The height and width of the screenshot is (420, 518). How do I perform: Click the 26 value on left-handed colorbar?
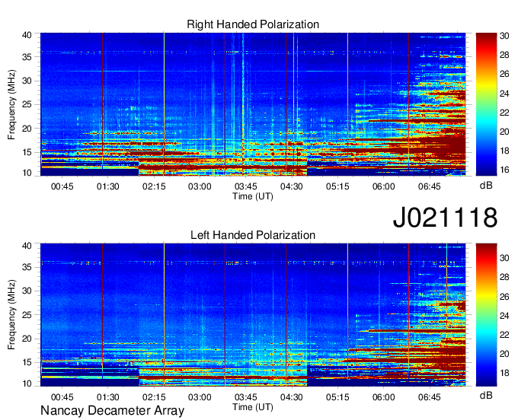pyautogui.click(x=504, y=297)
